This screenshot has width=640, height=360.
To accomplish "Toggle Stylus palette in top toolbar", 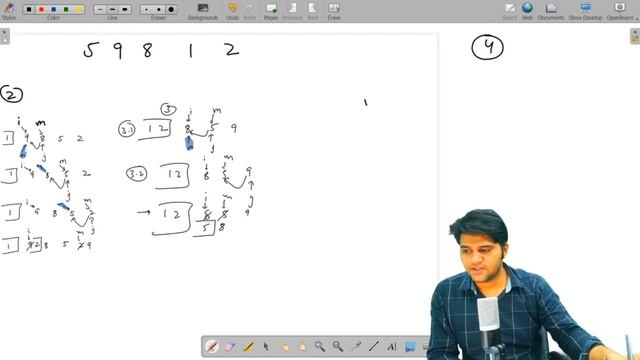I will pyautogui.click(x=9, y=11).
